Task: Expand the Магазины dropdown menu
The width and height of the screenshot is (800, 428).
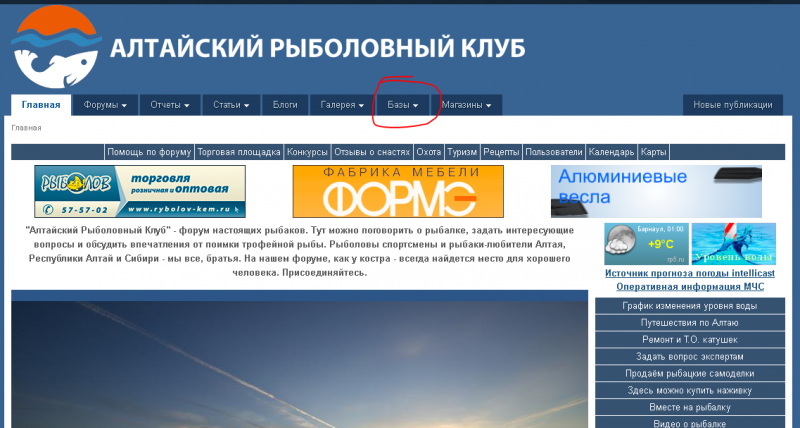Action: point(466,105)
